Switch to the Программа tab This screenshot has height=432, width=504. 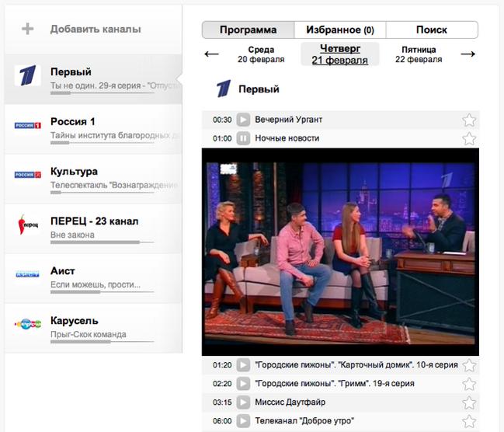coord(249,30)
